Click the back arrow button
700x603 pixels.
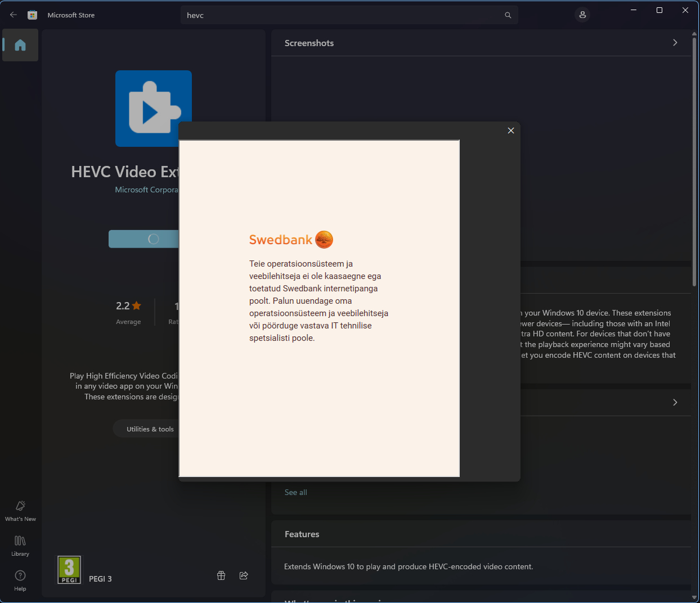click(x=14, y=15)
